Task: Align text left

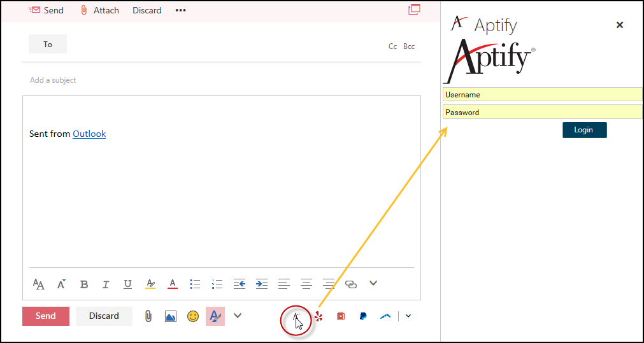Action: pos(284,284)
